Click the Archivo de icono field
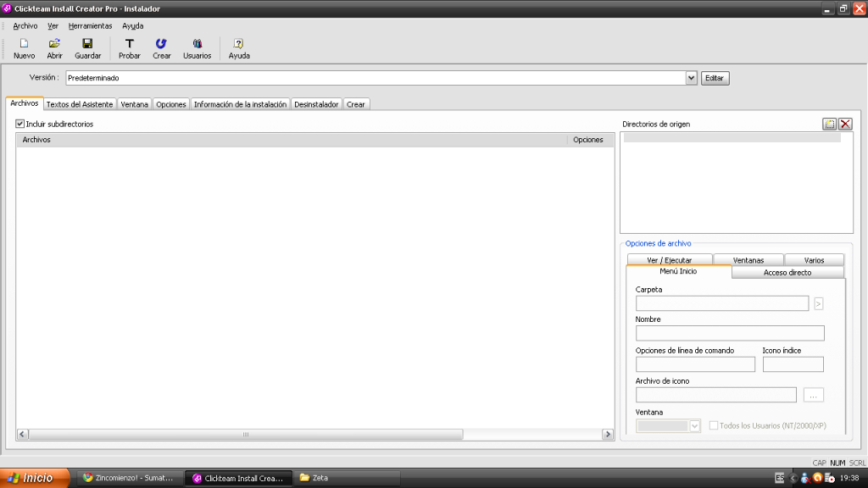 [x=716, y=395]
